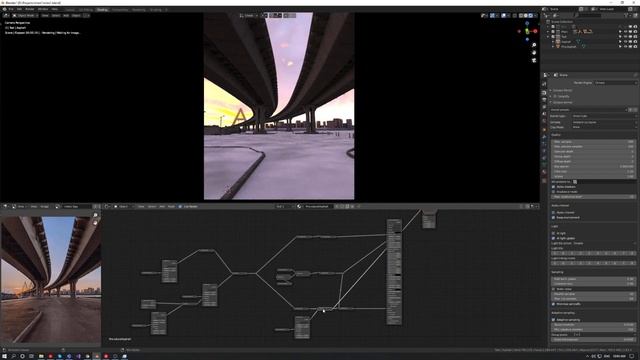This screenshot has height=360, width=640.
Task: Enable the Alpha channel checkbox
Action: (553, 212)
